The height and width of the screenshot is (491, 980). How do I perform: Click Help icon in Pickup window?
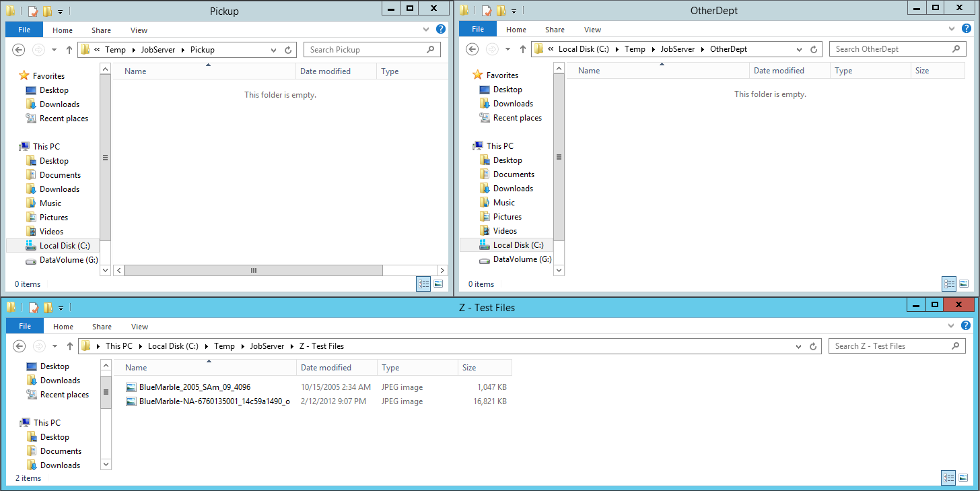(x=441, y=30)
